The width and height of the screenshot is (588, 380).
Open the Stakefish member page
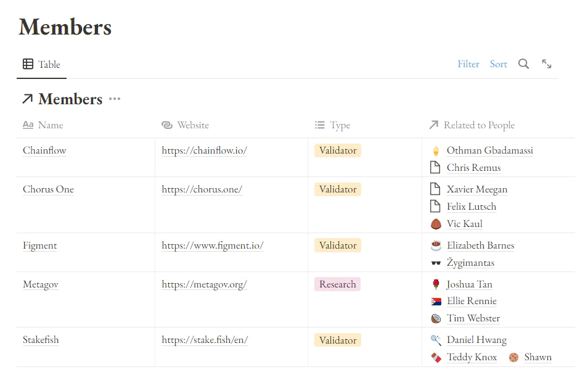pos(41,340)
